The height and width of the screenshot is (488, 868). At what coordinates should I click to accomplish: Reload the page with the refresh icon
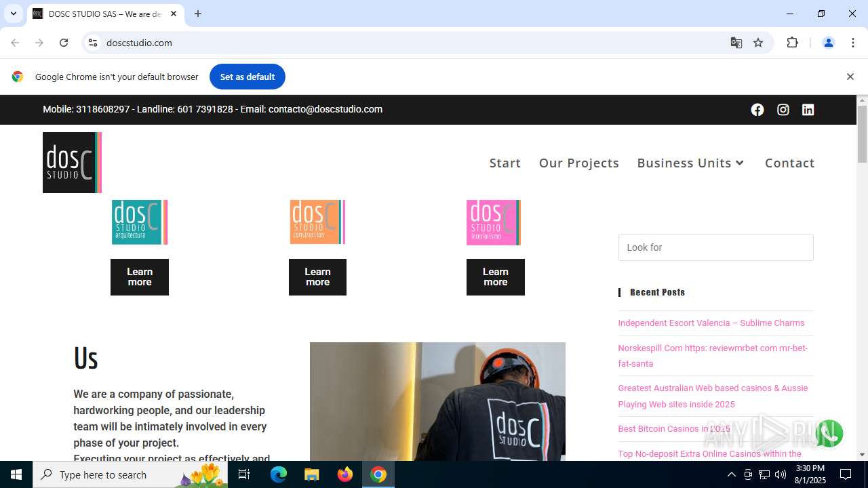click(x=64, y=43)
